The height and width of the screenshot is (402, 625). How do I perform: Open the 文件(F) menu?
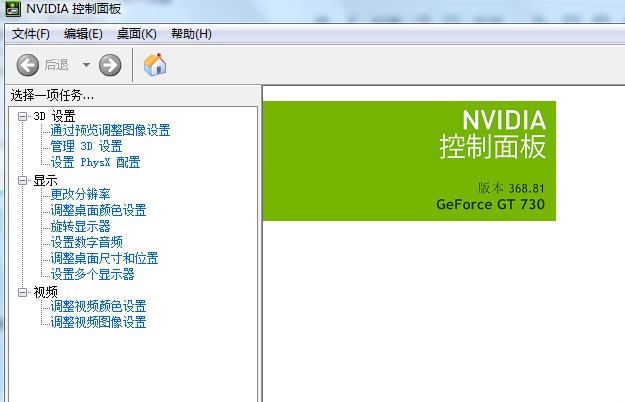click(x=31, y=34)
